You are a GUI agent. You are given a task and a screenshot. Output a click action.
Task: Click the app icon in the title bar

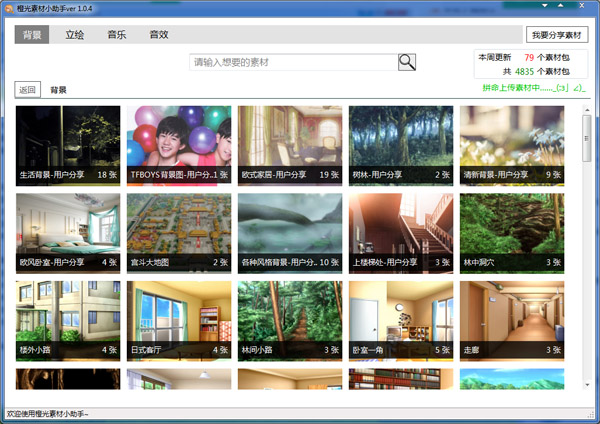click(x=9, y=8)
